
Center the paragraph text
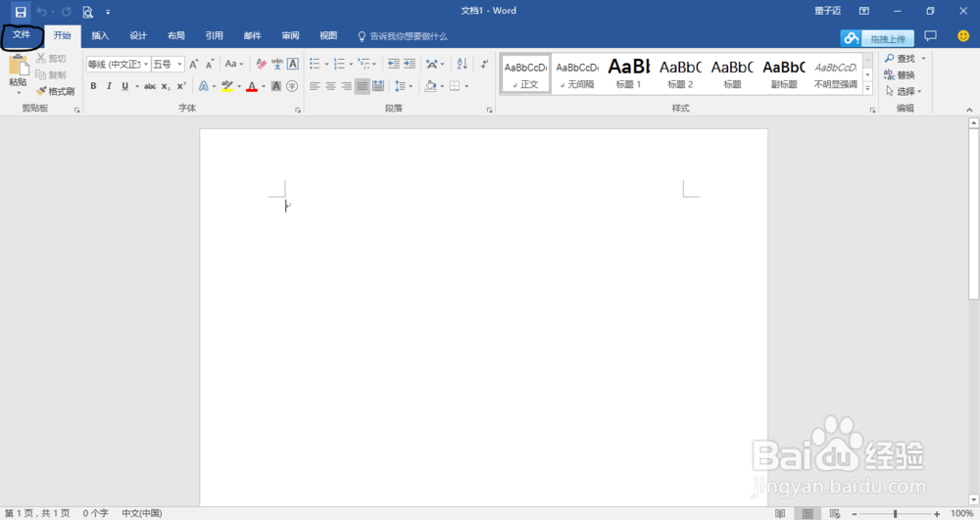[330, 86]
